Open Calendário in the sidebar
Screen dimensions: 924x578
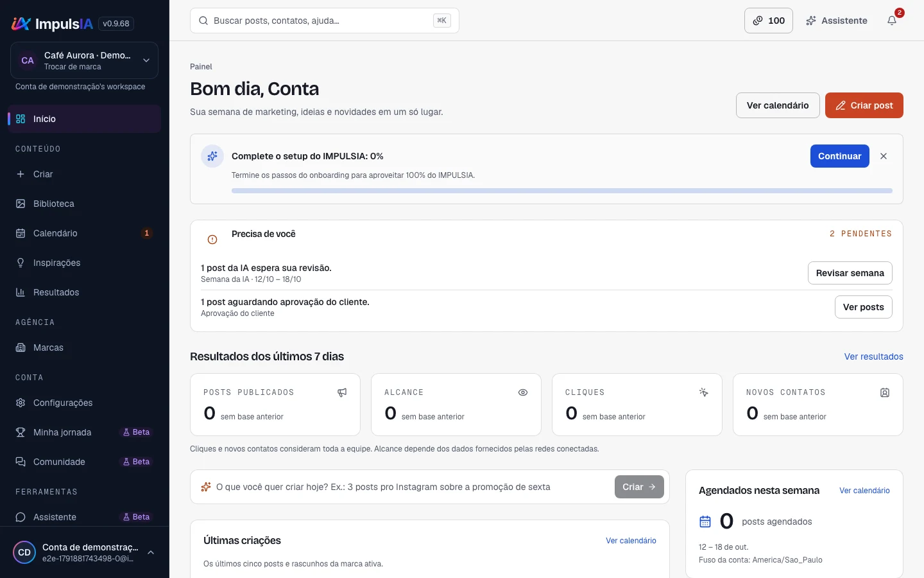(x=84, y=233)
